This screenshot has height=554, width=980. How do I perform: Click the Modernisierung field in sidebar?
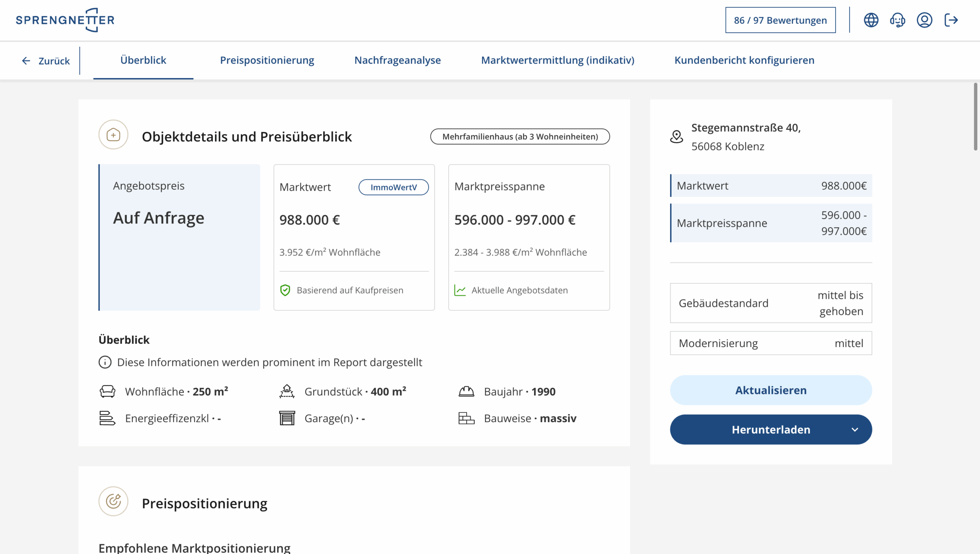771,343
